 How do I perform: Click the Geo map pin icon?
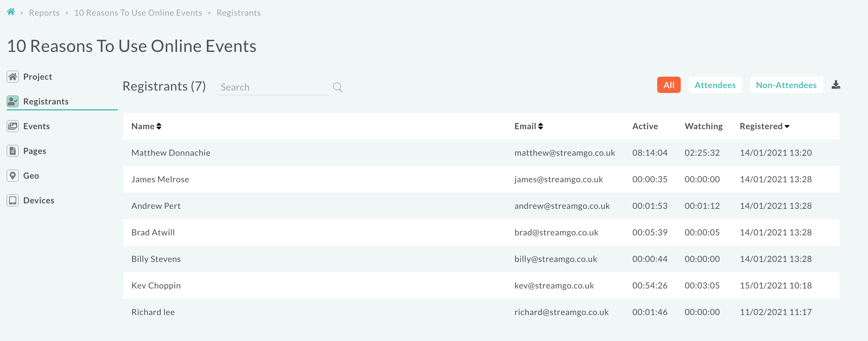pyautogui.click(x=12, y=176)
